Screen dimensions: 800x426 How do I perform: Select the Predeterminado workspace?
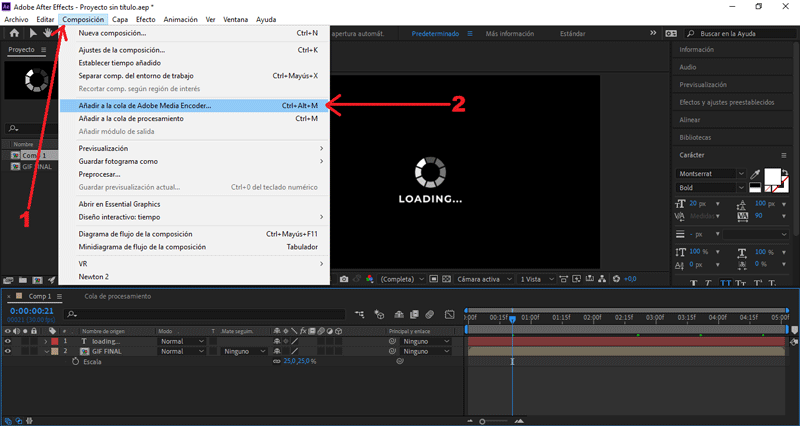(x=435, y=34)
